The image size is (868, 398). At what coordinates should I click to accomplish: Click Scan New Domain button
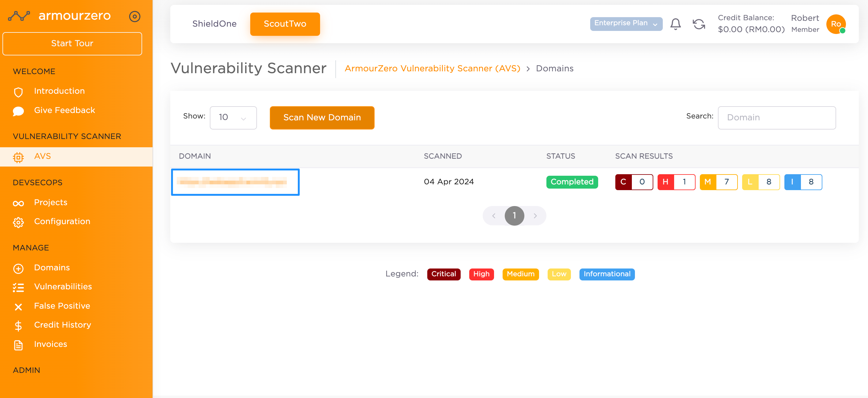coord(322,118)
